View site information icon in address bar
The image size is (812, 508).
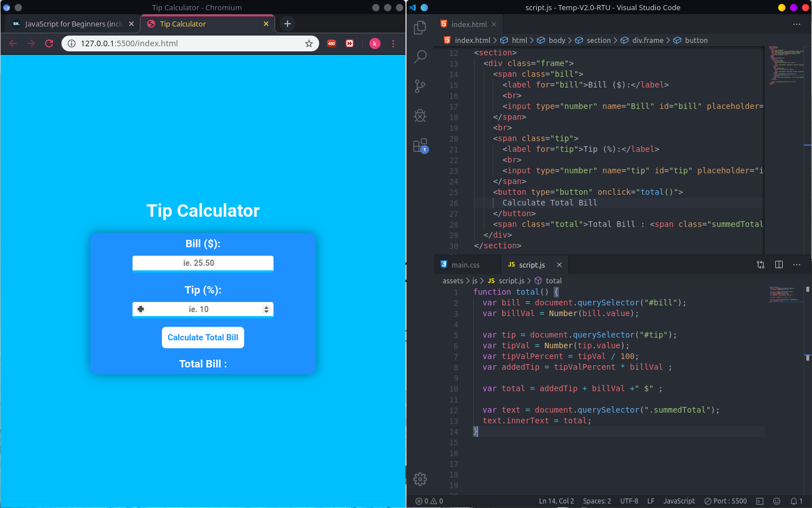coord(72,43)
